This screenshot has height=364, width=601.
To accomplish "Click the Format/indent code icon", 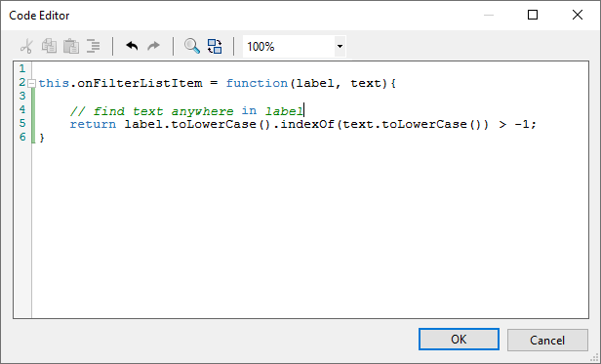I will (93, 47).
